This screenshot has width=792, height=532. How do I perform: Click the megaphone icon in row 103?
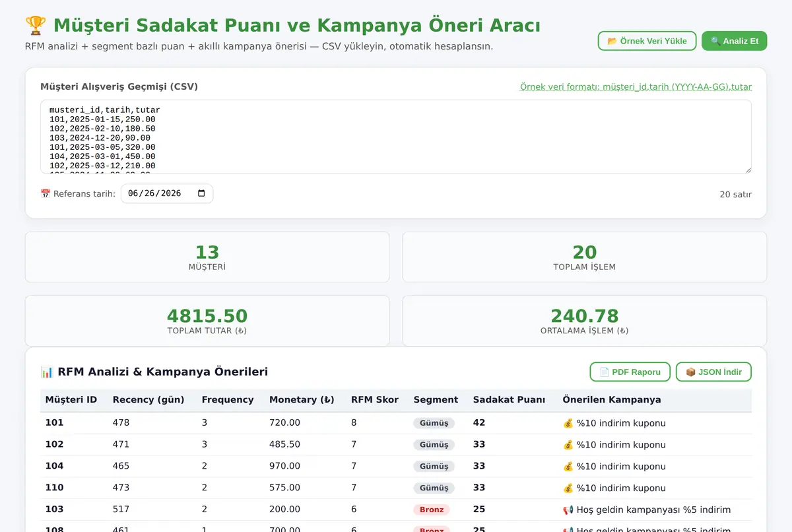(x=568, y=510)
